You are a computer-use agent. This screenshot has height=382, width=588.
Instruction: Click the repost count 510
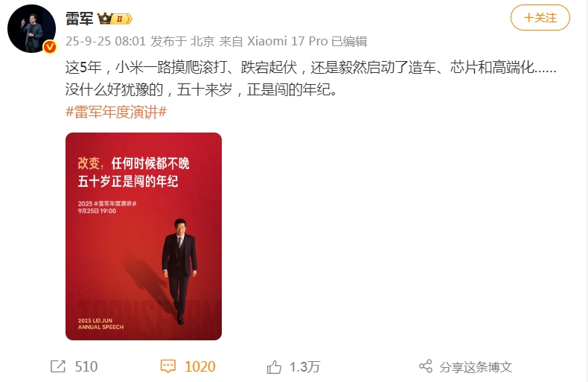coord(86,366)
